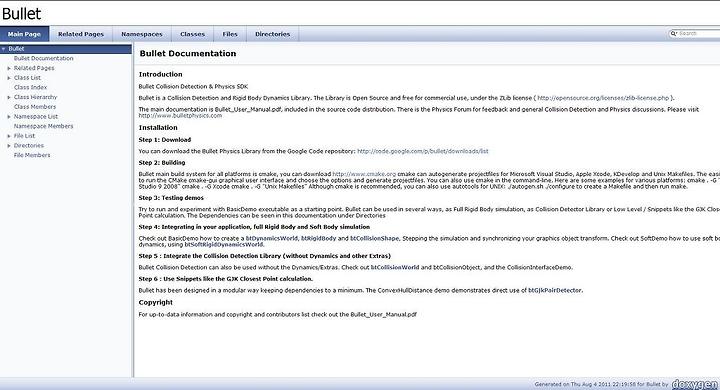Switch to the Related Pages tab

point(81,34)
